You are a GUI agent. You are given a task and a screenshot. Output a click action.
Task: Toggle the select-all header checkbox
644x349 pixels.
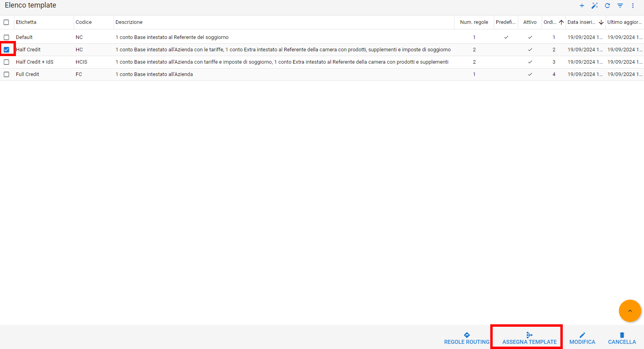click(6, 22)
